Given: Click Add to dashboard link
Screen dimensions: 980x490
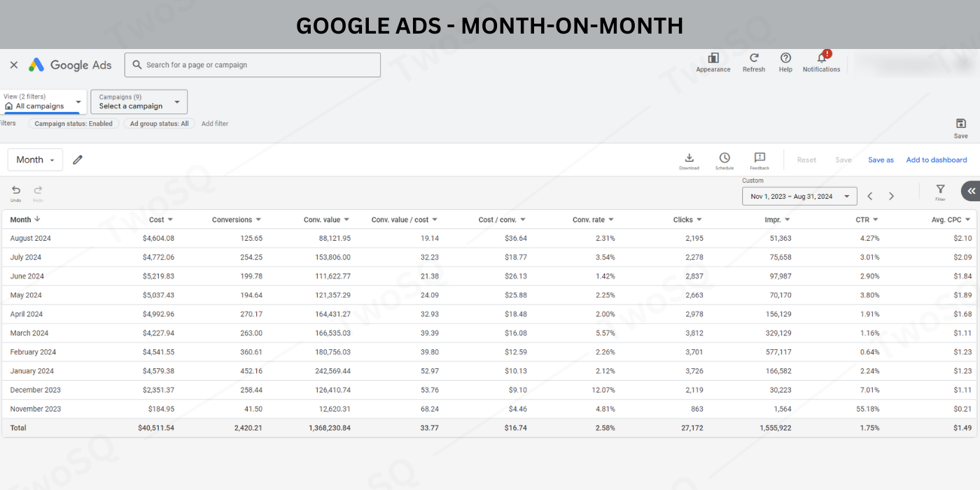Looking at the screenshot, I should [936, 160].
